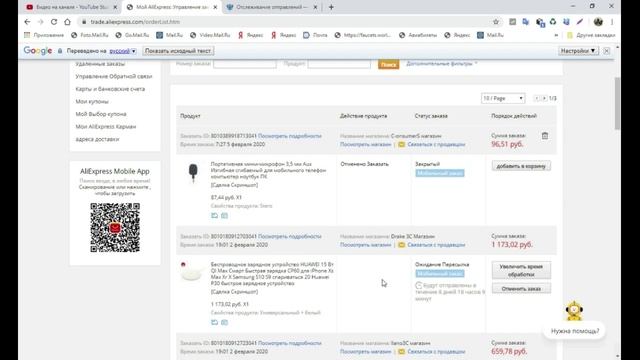640x360 pixels.
Task: View details of 659,78 руб. order
Action: click(290, 343)
